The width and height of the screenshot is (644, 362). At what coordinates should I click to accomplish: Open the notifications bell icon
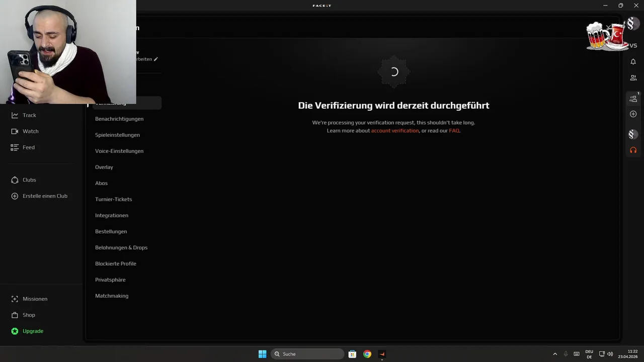tap(633, 62)
